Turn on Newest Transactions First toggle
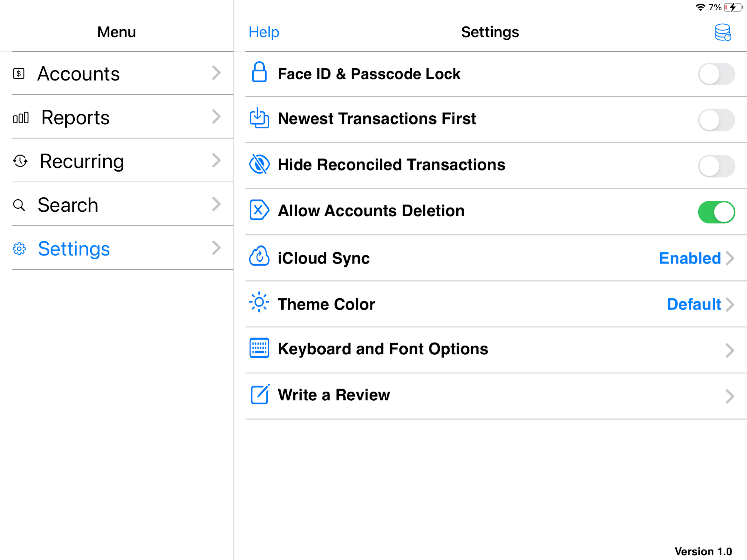 (716, 120)
